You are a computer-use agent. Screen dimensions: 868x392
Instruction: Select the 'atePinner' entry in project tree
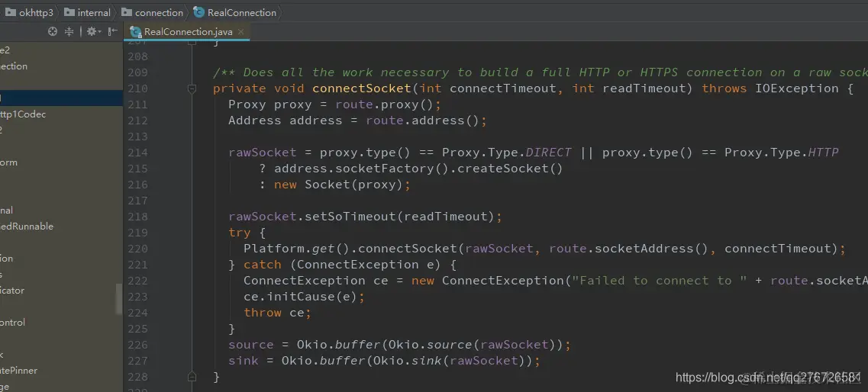pos(19,370)
